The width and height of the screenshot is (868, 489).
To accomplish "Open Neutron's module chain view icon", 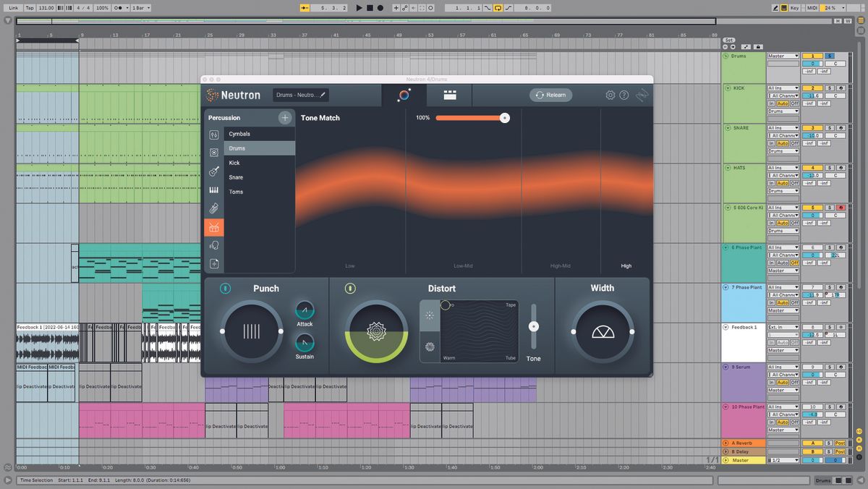I will [x=451, y=95].
